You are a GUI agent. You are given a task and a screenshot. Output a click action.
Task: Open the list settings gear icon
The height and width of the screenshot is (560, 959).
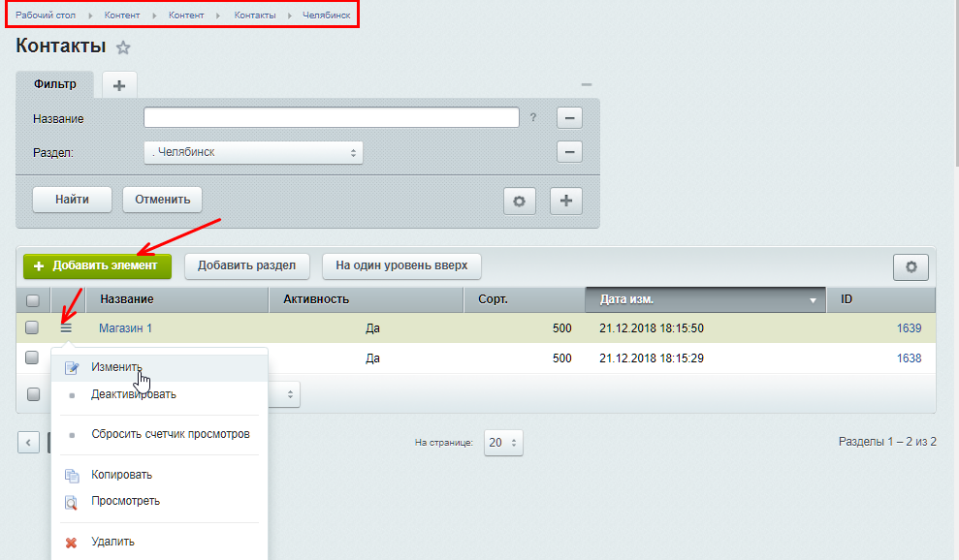tap(911, 266)
